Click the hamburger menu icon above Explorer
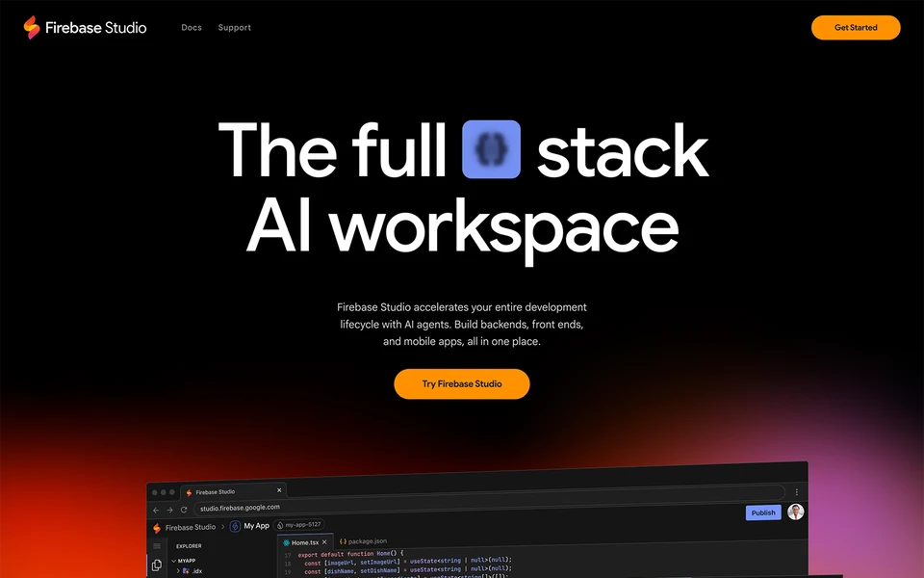 [157, 546]
